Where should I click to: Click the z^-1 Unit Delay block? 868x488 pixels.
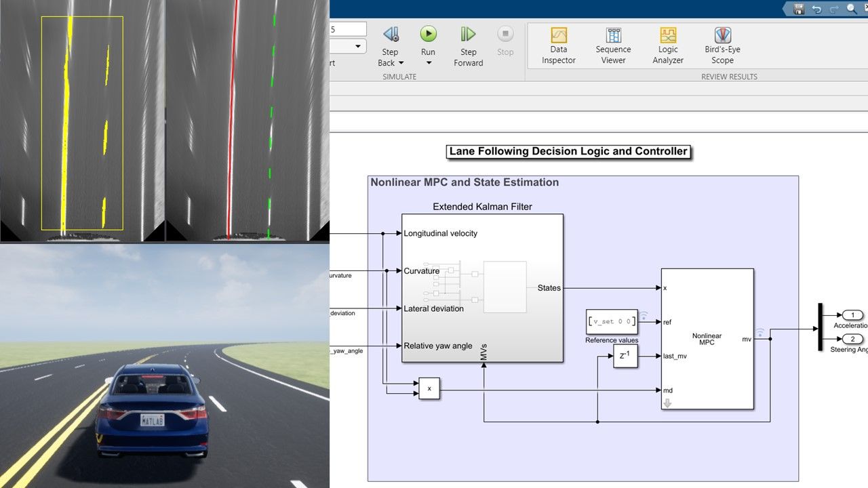[x=624, y=356]
